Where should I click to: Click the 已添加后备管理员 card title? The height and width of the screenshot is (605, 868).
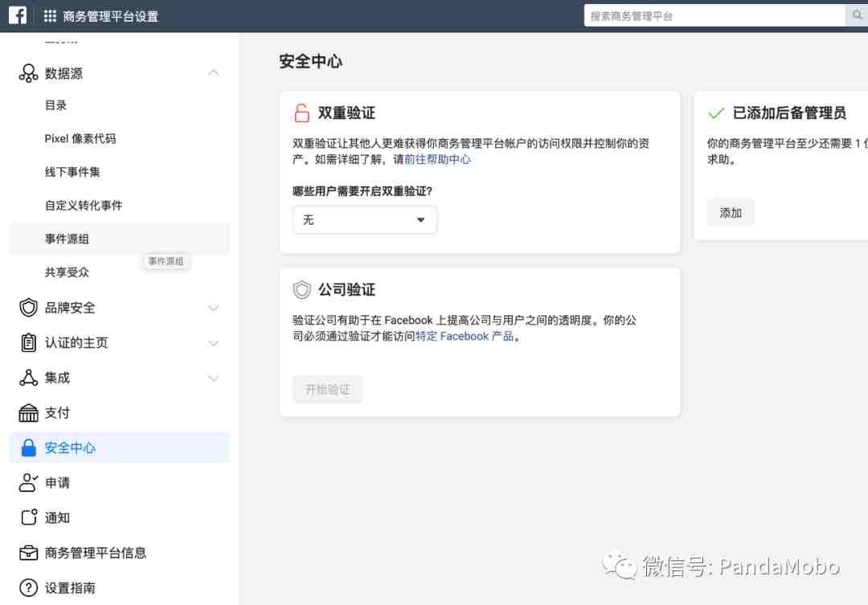pyautogui.click(x=789, y=113)
